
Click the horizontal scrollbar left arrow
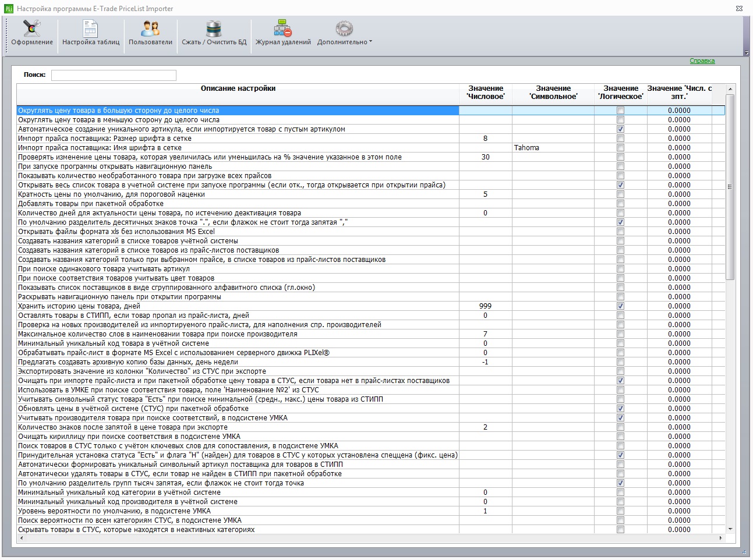coord(22,538)
